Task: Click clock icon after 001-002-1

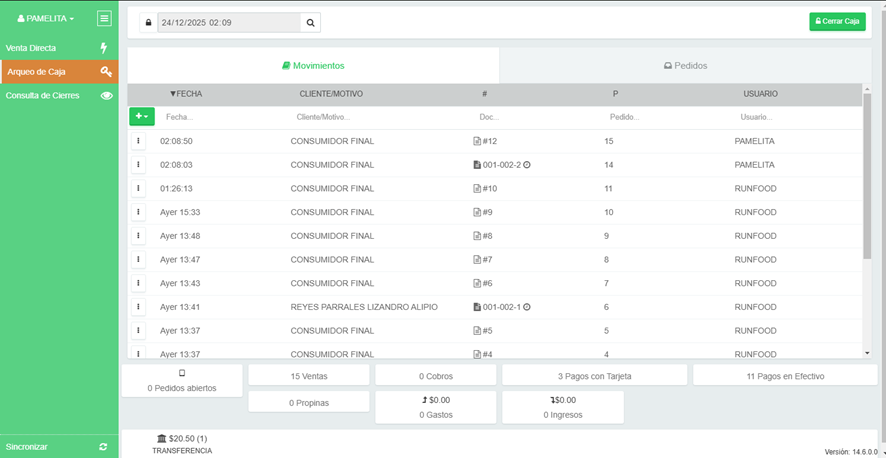Action: pos(527,307)
